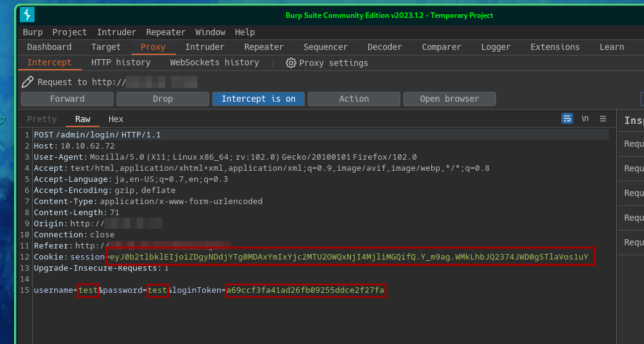Click the Burp Suite lightning logo icon
The height and width of the screenshot is (344, 644).
[27, 15]
